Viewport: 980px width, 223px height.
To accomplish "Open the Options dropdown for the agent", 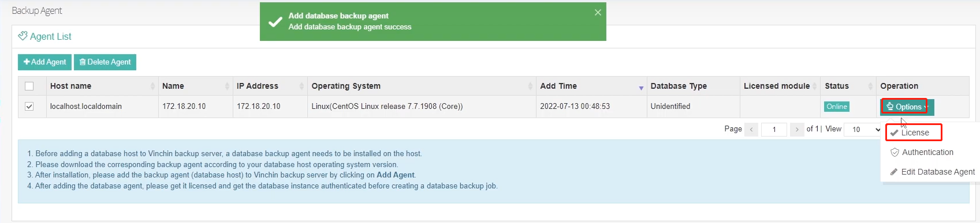I will pos(907,107).
